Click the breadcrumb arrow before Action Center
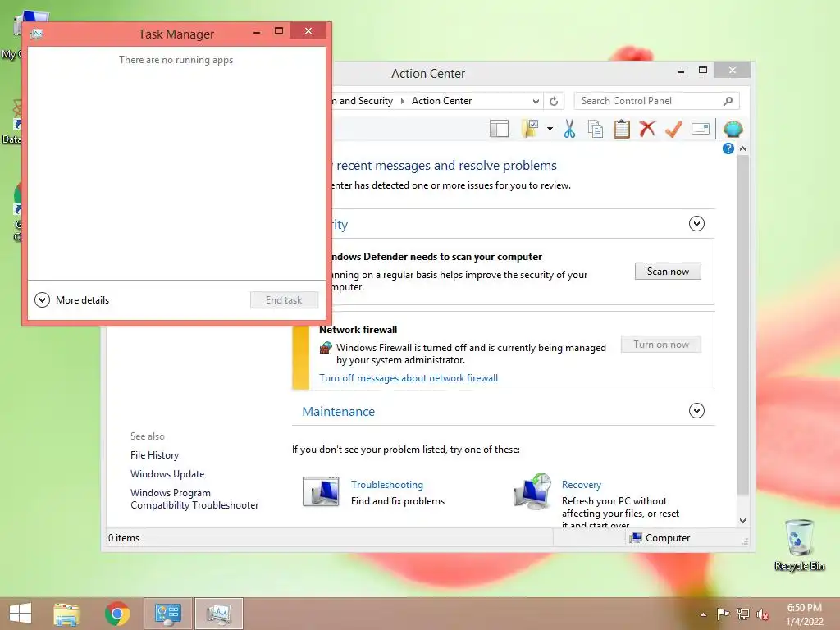The height and width of the screenshot is (630, 840). 402,101
